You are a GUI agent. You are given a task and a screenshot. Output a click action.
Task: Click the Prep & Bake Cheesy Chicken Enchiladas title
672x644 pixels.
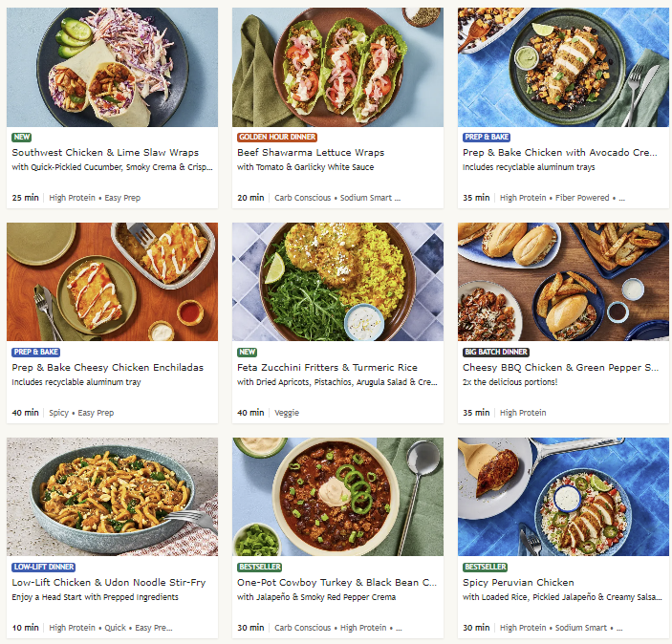click(107, 368)
